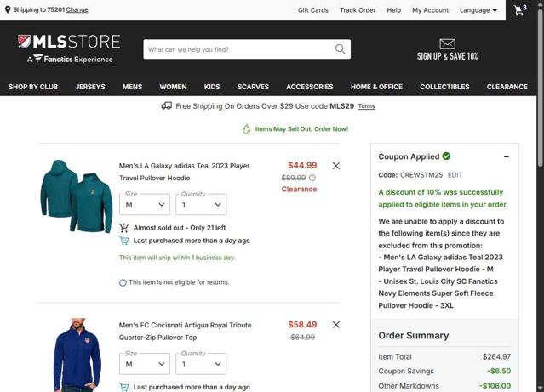Open the Jerseys menu

[90, 87]
